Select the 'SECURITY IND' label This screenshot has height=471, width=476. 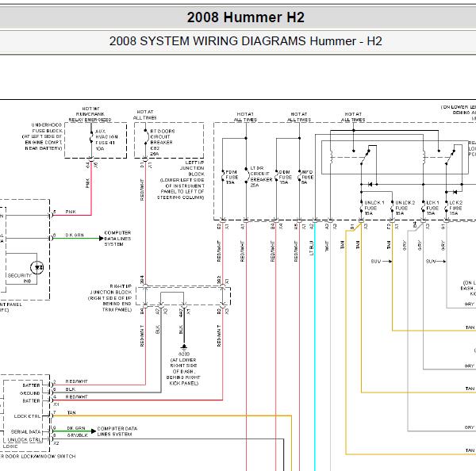tap(20, 278)
